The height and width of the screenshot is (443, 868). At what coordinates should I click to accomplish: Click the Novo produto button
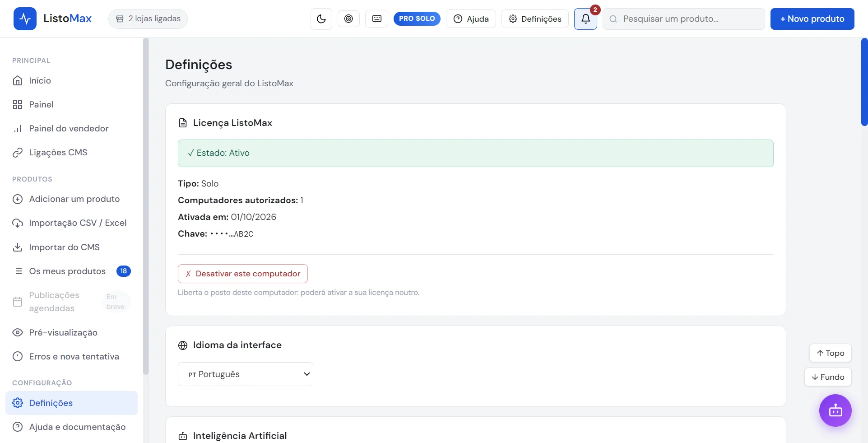812,19
